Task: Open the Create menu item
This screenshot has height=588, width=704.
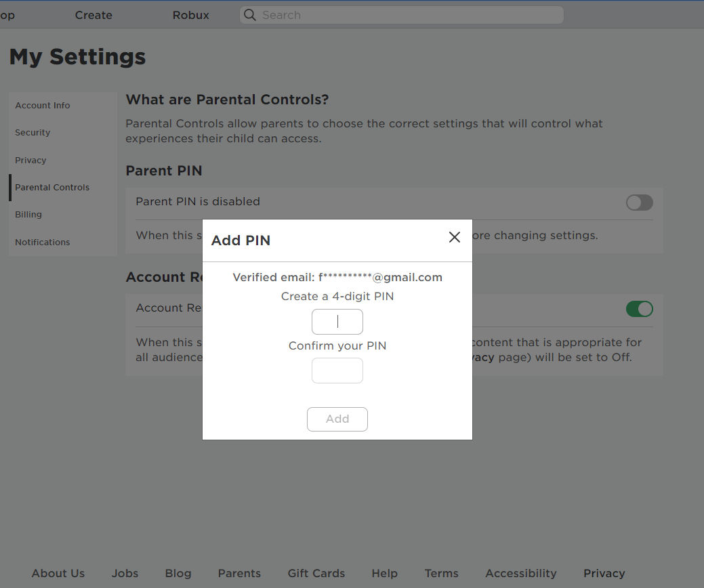Action: [x=94, y=15]
